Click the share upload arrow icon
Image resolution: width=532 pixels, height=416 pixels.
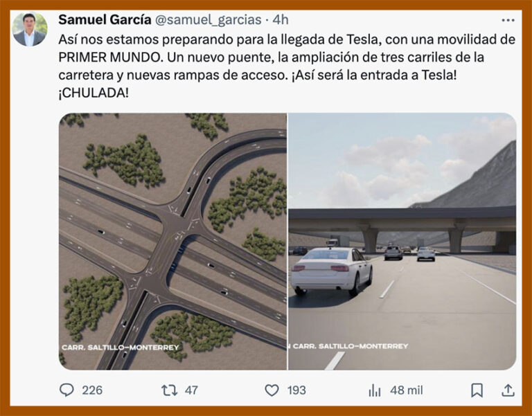click(508, 390)
